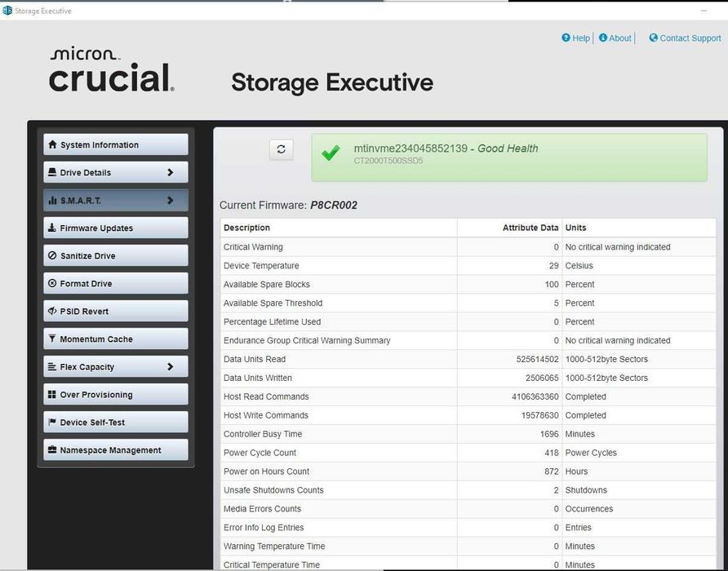Viewport: 728px width, 571px height.
Task: Click the Device Self-Test flag icon
Action: coord(52,422)
